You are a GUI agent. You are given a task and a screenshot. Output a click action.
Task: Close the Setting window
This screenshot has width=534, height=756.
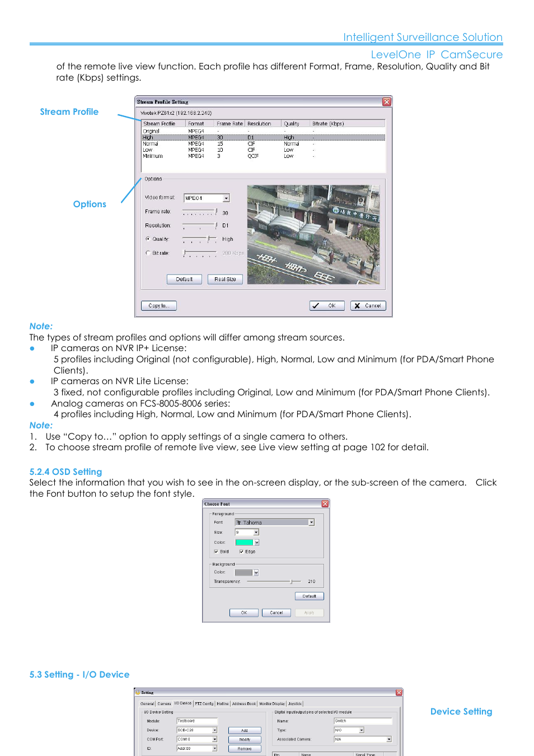pyautogui.click(x=399, y=693)
